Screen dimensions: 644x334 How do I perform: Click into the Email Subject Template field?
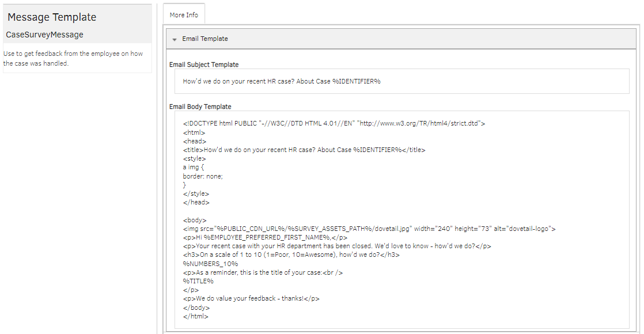coord(401,81)
